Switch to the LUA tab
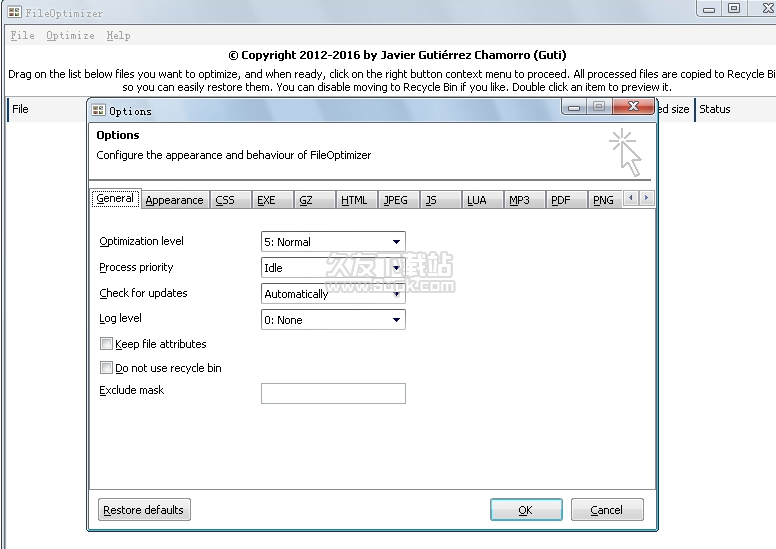Viewport: 776px width, 549px height. pyautogui.click(x=483, y=200)
